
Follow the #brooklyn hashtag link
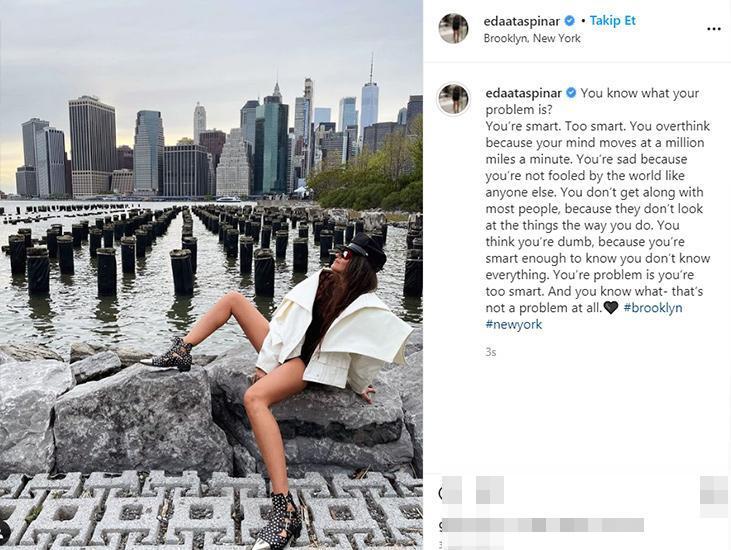pos(653,308)
